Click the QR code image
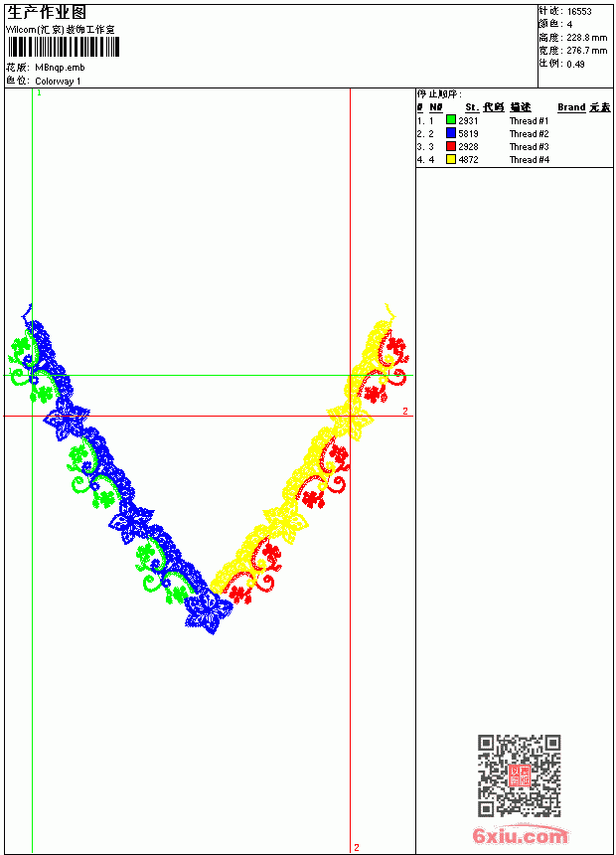The image size is (616, 855). click(520, 775)
